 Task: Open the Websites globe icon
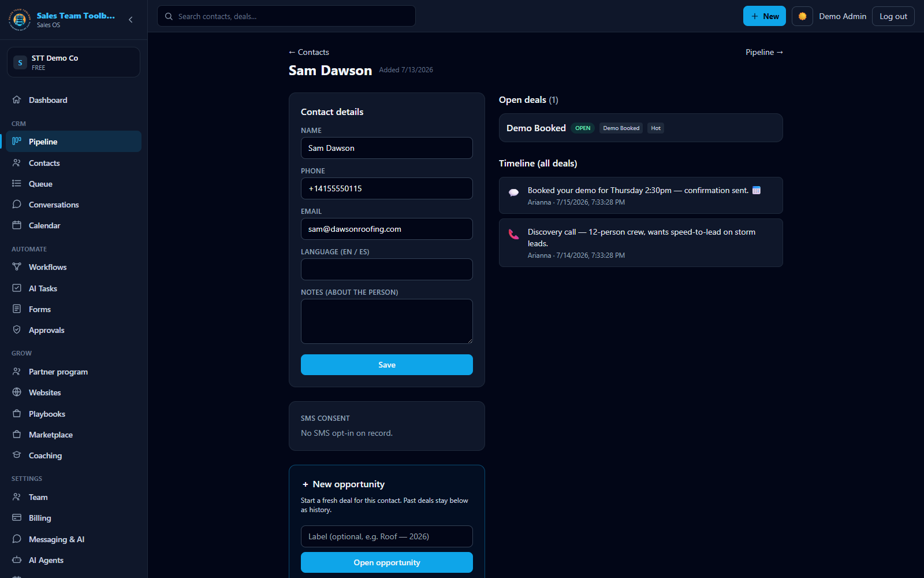(17, 392)
